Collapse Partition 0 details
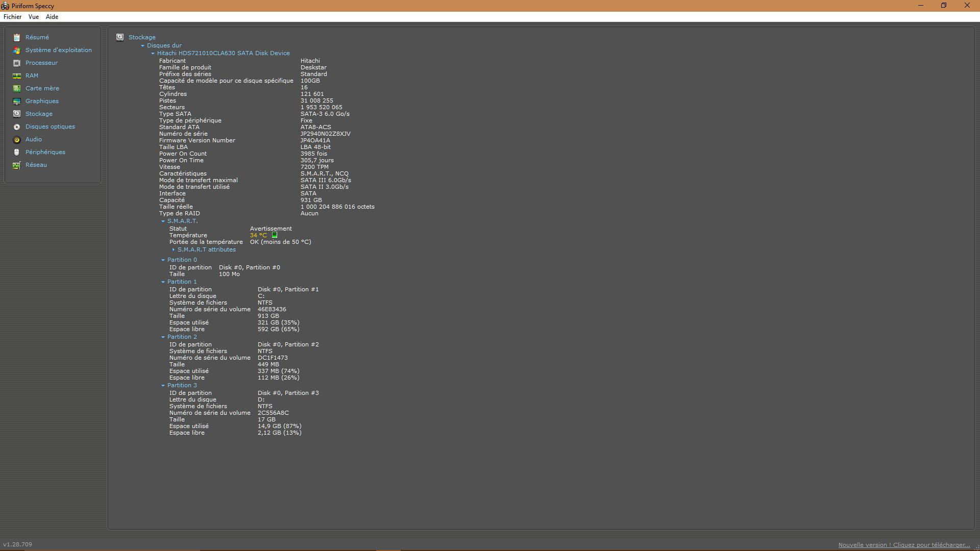 pyautogui.click(x=163, y=260)
